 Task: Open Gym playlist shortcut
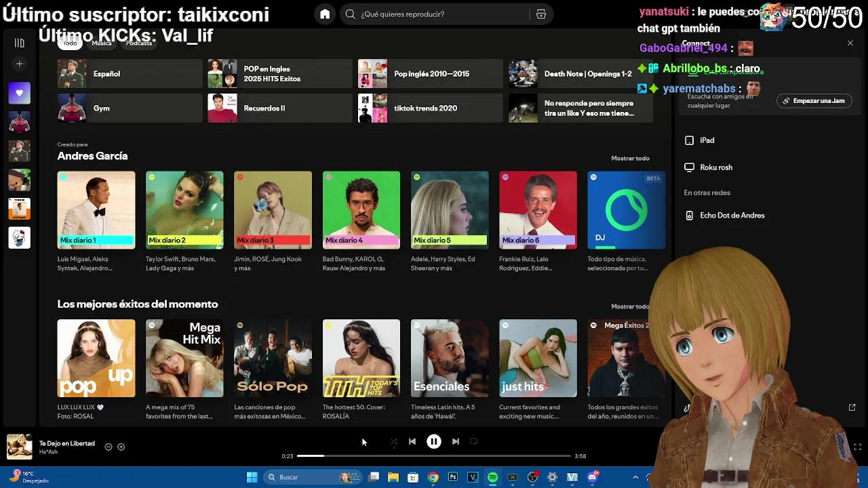tap(130, 108)
